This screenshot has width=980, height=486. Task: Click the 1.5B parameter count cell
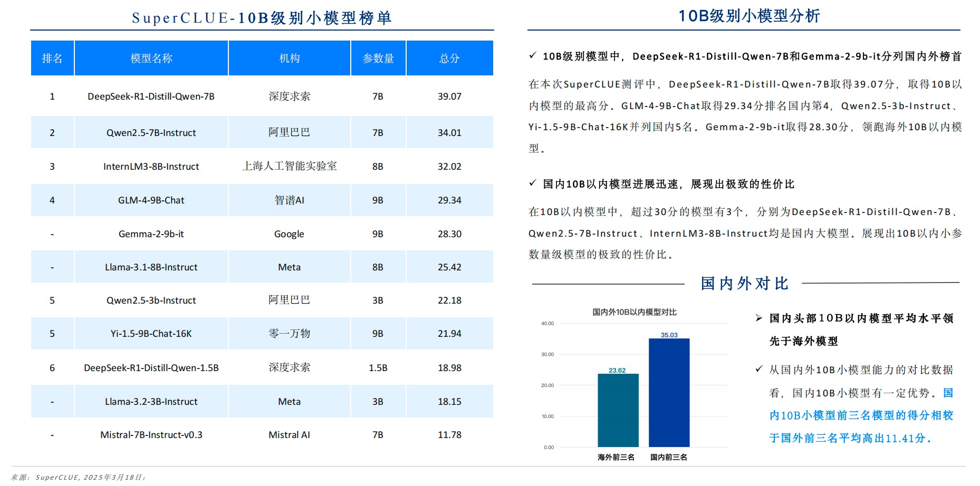pos(378,368)
